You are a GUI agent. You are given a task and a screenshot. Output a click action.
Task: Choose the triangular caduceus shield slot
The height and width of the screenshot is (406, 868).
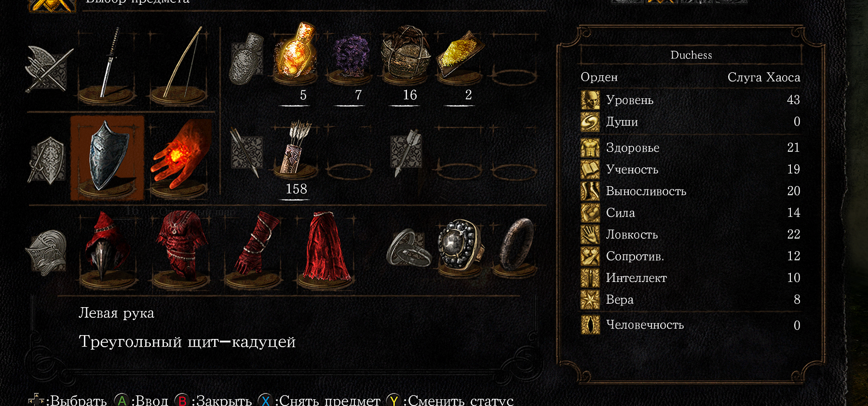(108, 158)
